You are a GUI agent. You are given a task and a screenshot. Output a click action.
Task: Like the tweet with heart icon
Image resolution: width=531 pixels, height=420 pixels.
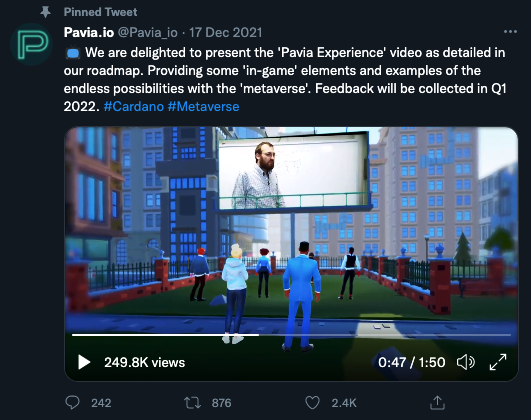pyautogui.click(x=312, y=403)
